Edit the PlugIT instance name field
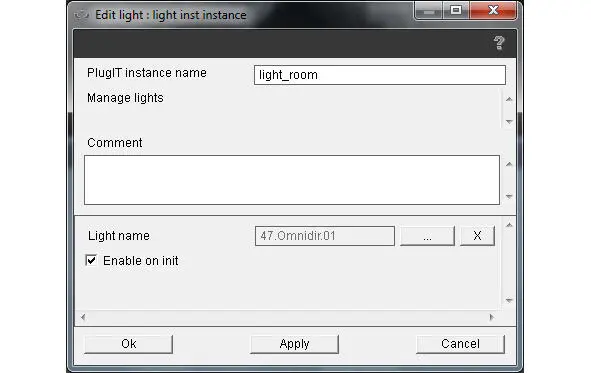Image resolution: width=591 pixels, height=373 pixels. pyautogui.click(x=380, y=75)
